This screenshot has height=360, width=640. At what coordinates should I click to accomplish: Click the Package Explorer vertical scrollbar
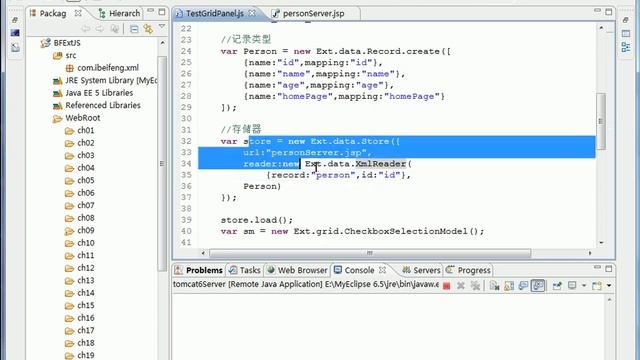(x=162, y=163)
